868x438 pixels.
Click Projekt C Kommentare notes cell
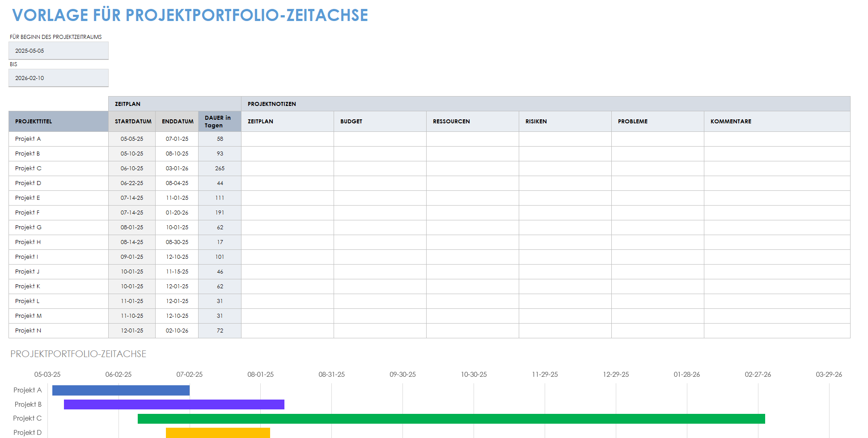coord(777,168)
